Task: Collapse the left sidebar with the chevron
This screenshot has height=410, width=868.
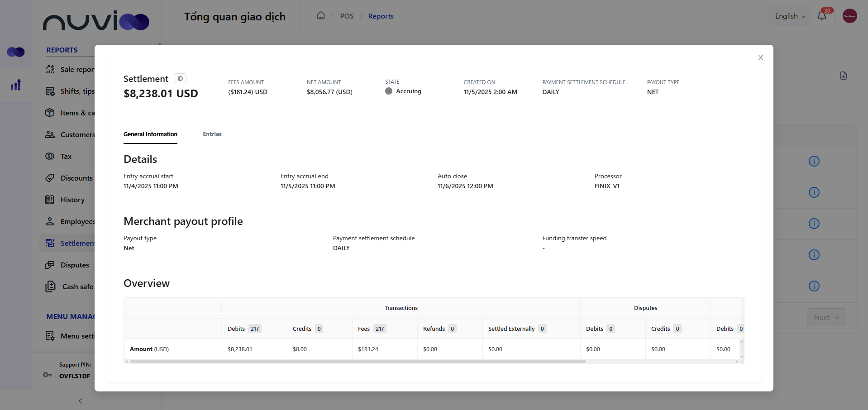Action: click(x=80, y=401)
